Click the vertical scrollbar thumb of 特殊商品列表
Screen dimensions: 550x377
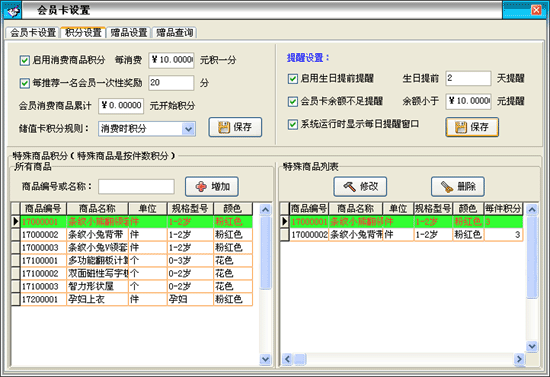[532, 257]
